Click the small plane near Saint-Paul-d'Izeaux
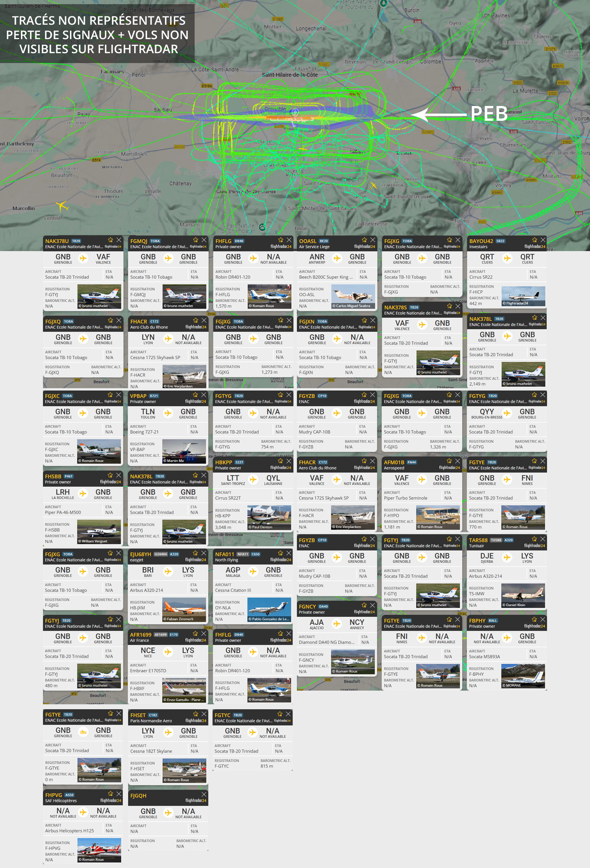The image size is (590, 868). 373,185
